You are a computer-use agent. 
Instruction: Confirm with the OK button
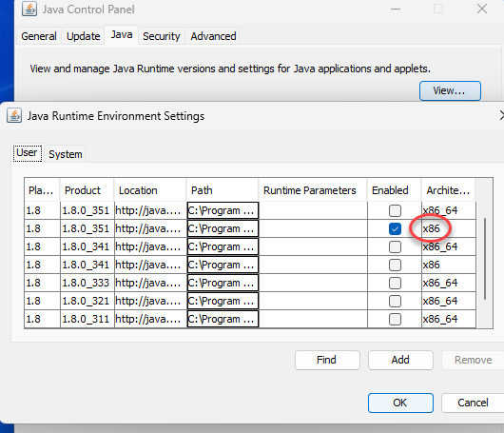400,403
